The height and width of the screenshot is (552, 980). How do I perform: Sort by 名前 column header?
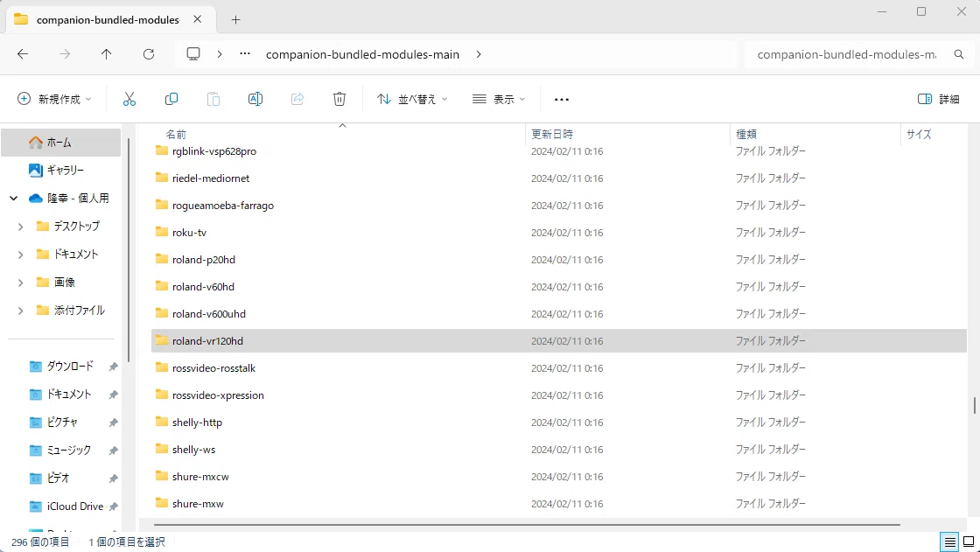176,134
